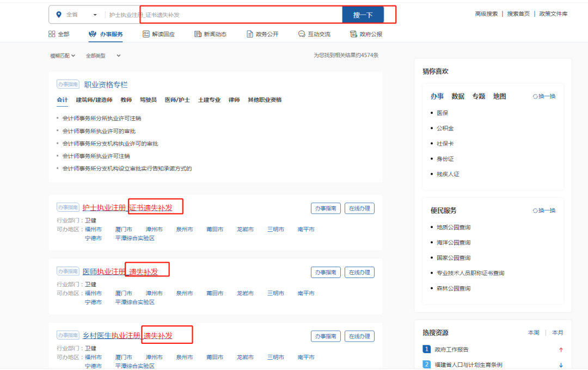Select 数据 tab in 猜你喜欢
588x370 pixels.
[458, 96]
